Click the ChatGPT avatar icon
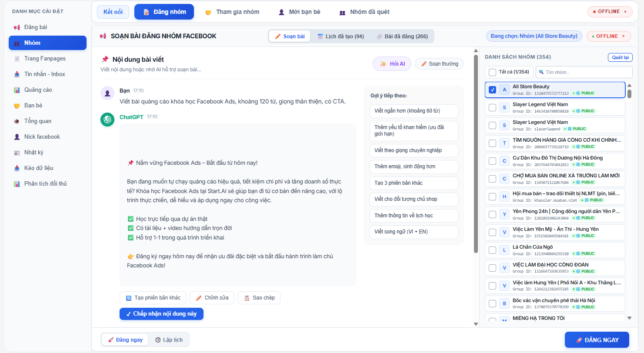This screenshot has height=353, width=644. (107, 120)
